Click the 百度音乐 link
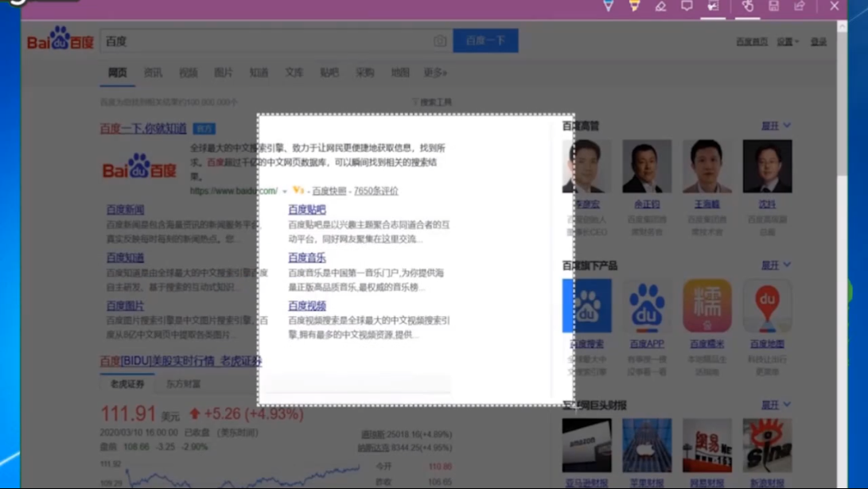The image size is (868, 489). (306, 258)
